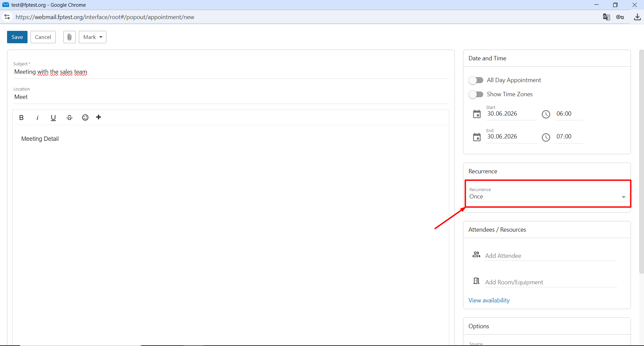Viewport: 644px width, 346px height.
Task: Open the start date calendar picker
Action: [x=477, y=114]
